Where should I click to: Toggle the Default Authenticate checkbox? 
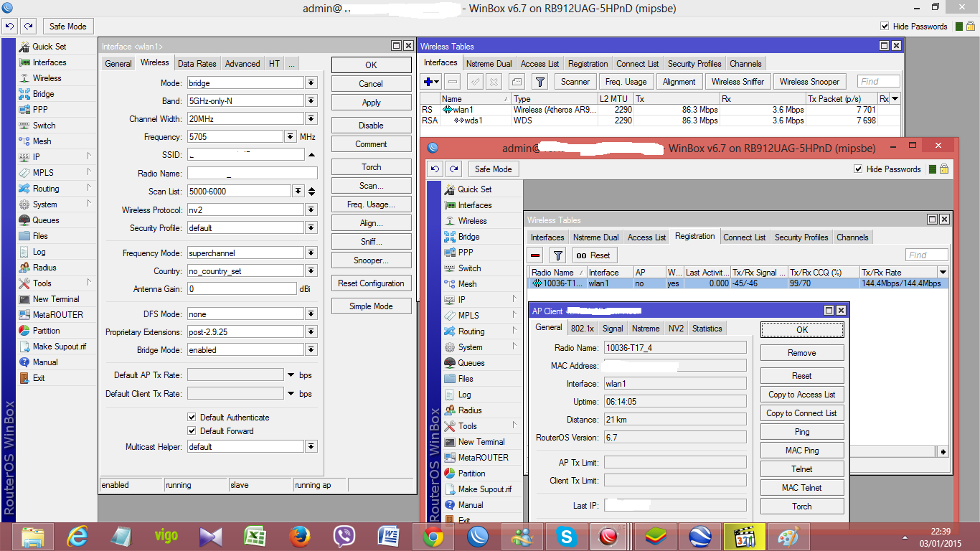[x=192, y=418]
